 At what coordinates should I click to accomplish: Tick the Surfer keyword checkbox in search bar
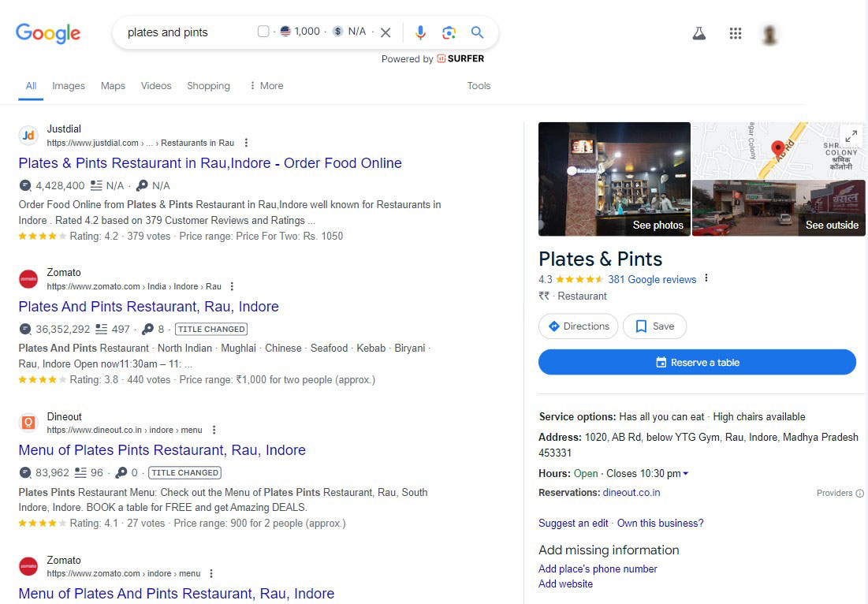(263, 32)
